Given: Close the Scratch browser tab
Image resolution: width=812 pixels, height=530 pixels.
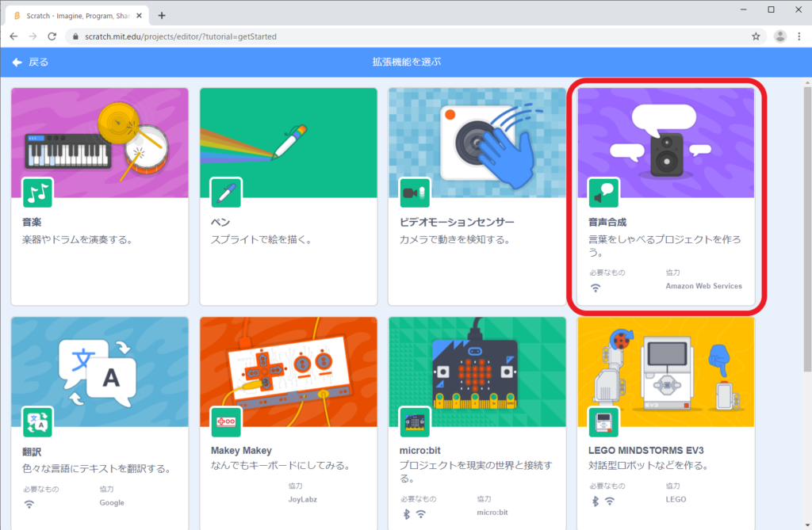Looking at the screenshot, I should tap(139, 16).
